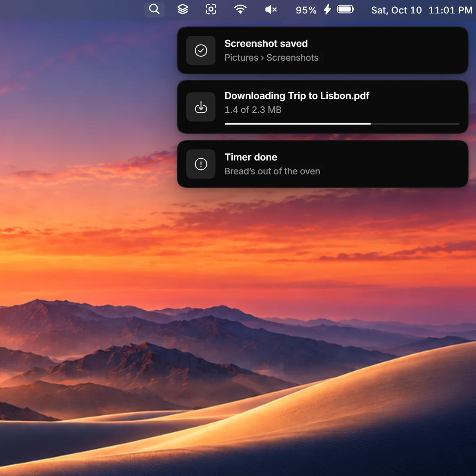Click the alert icon on Timer done
Image resolution: width=476 pixels, height=476 pixels.
click(201, 164)
